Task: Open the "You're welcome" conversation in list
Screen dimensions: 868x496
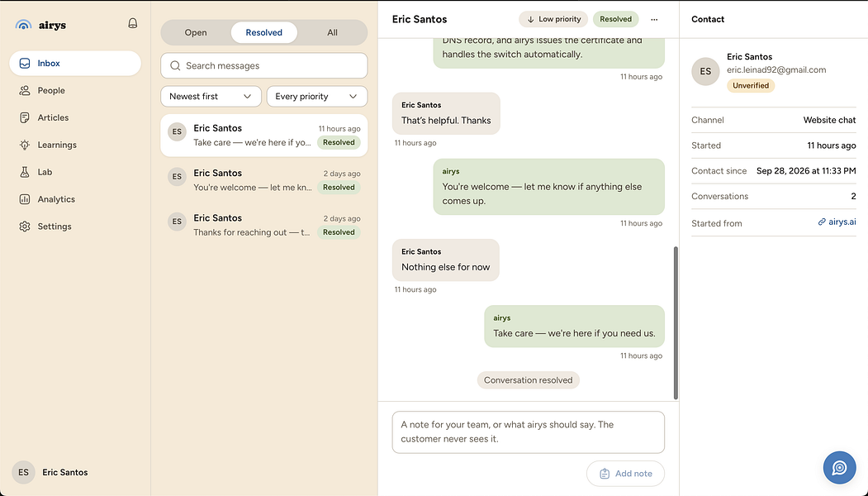Action: (264, 180)
